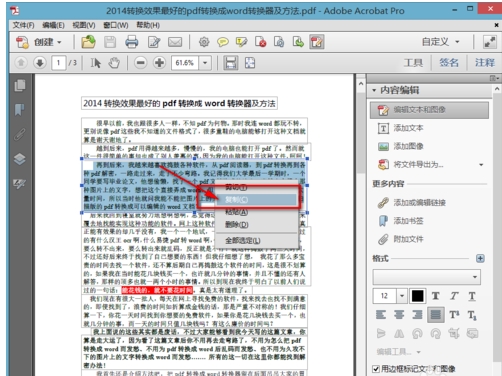Click the black font color swatch
Screen dimensions: 502x376
pyautogui.click(x=418, y=296)
